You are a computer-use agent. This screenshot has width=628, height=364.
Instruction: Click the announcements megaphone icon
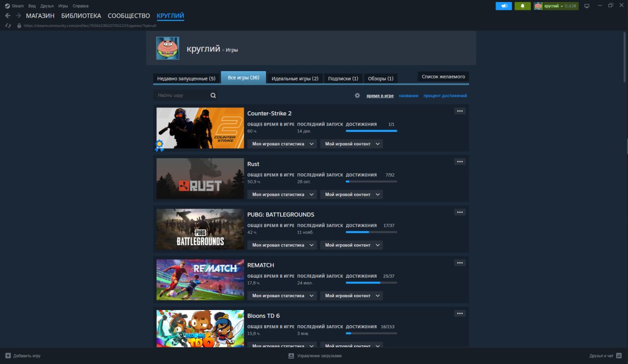503,6
